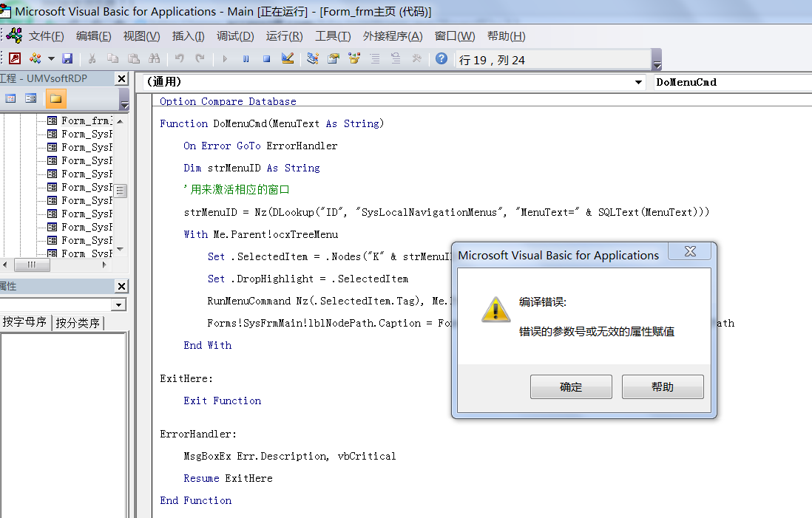
Task: Close the compile error dialog with X
Action: [690, 251]
